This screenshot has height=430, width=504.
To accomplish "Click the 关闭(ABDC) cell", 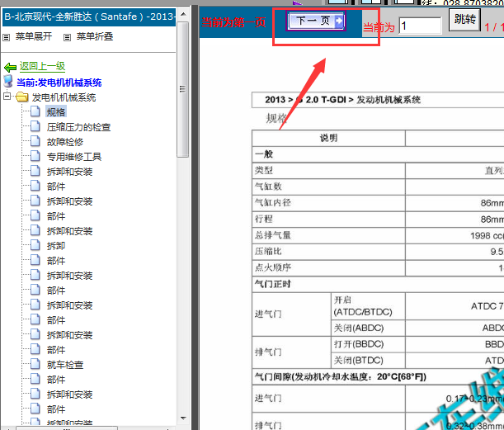I will tap(368, 328).
